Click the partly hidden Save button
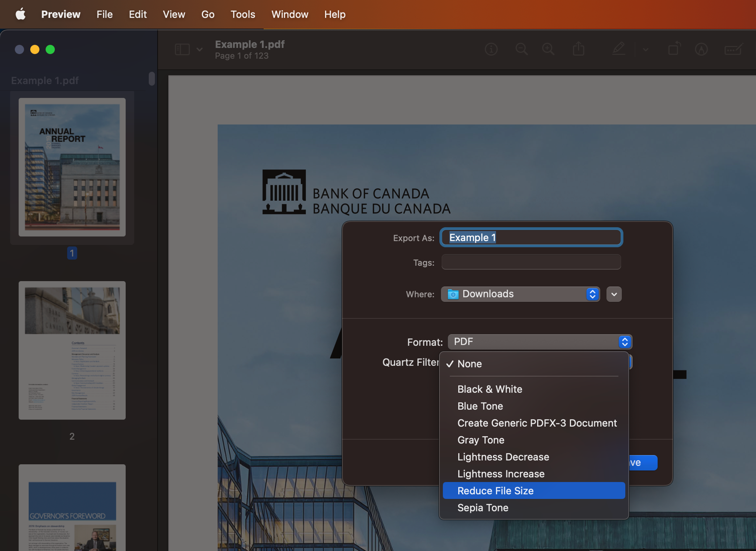The height and width of the screenshot is (551, 756). point(643,462)
